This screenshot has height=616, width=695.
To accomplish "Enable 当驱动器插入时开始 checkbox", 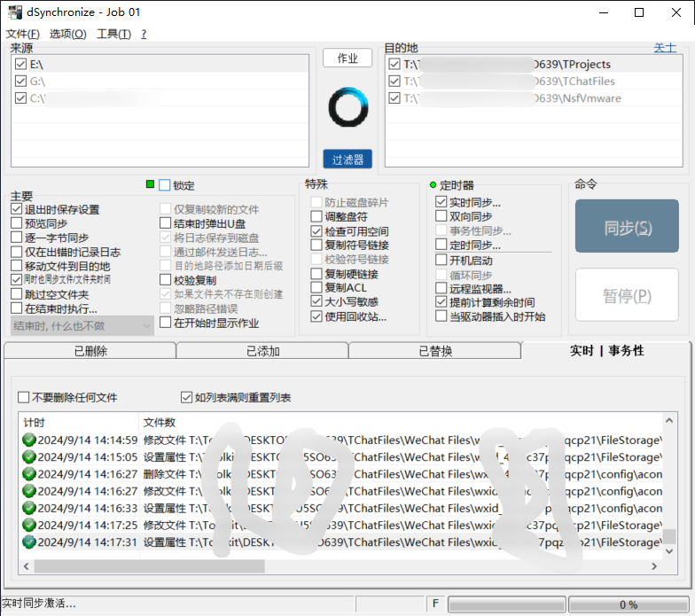I will point(441,316).
